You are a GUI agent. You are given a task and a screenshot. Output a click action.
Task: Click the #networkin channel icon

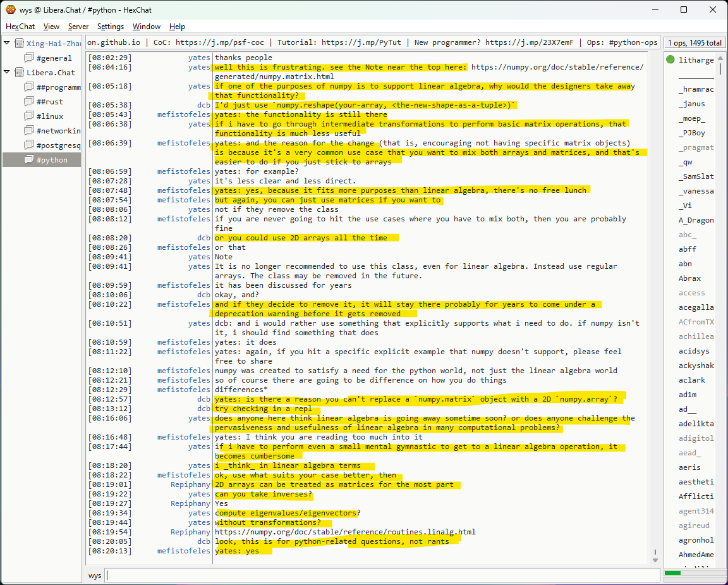(x=29, y=131)
